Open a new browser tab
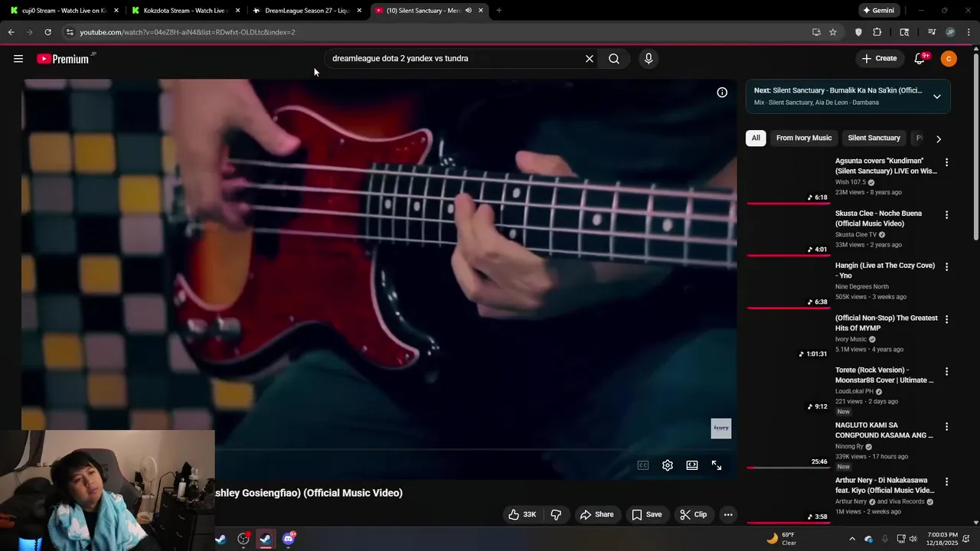 (499, 11)
